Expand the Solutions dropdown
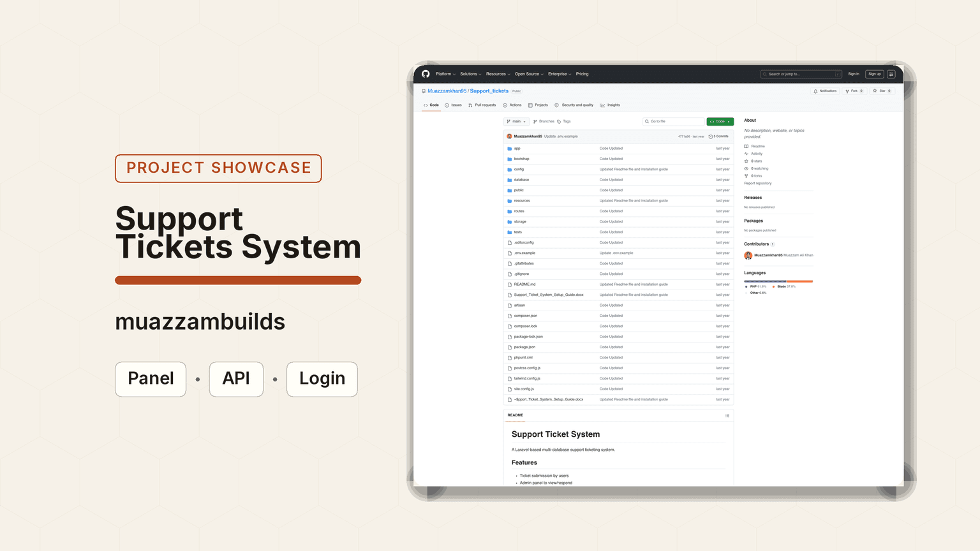Screen dimensions: 980x551 471,74
